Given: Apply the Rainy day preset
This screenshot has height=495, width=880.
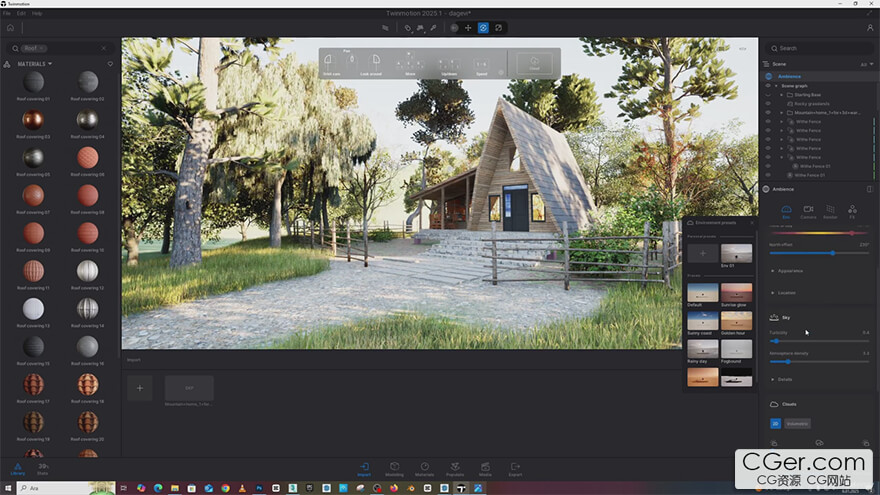Looking at the screenshot, I should [x=703, y=349].
